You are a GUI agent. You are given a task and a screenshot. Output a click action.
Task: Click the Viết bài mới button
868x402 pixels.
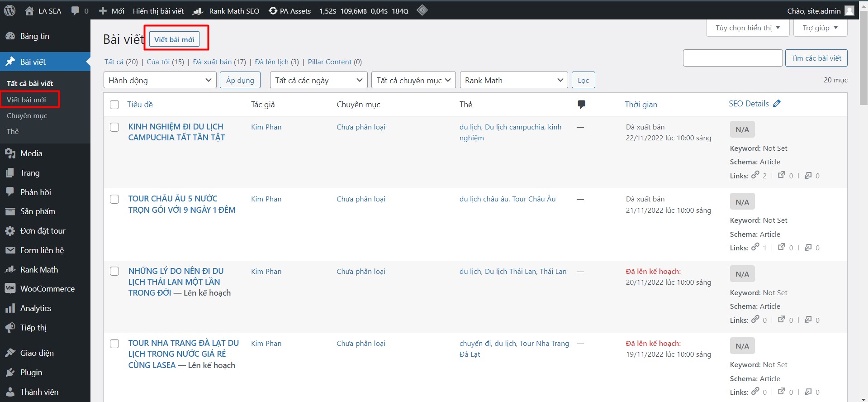174,39
